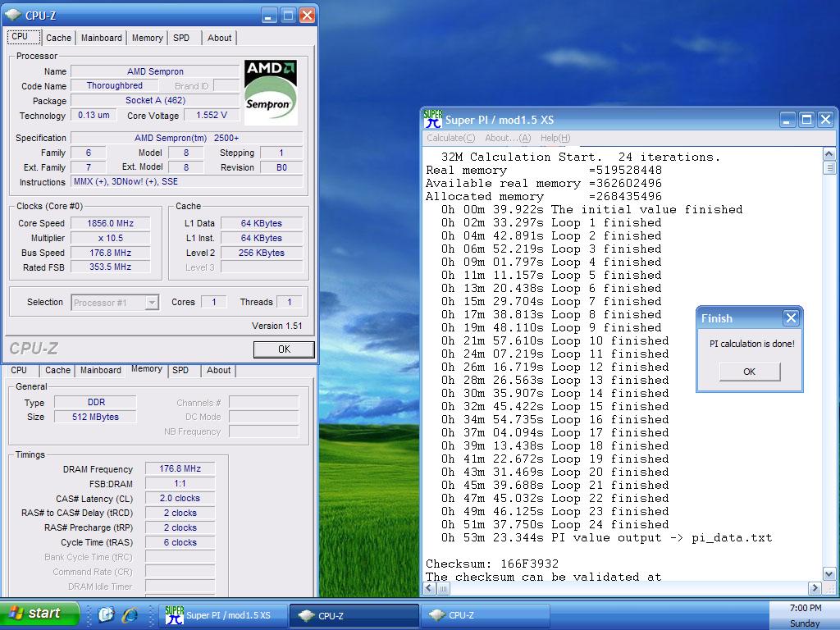Click the Core Speed value 1856.0 MHz

pos(111,223)
